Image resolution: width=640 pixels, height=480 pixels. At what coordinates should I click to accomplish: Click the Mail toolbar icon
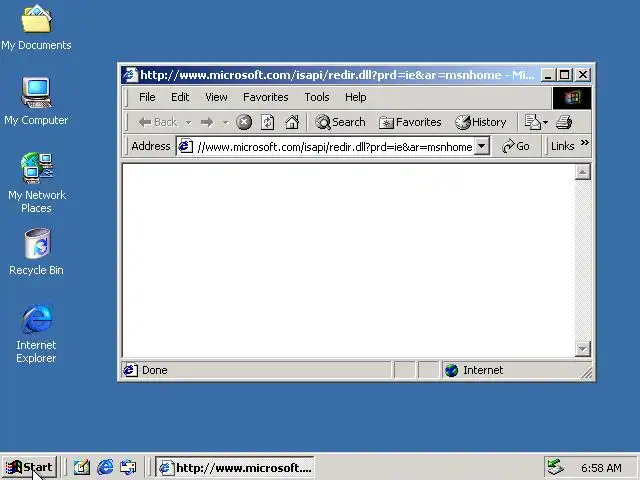[x=532, y=122]
